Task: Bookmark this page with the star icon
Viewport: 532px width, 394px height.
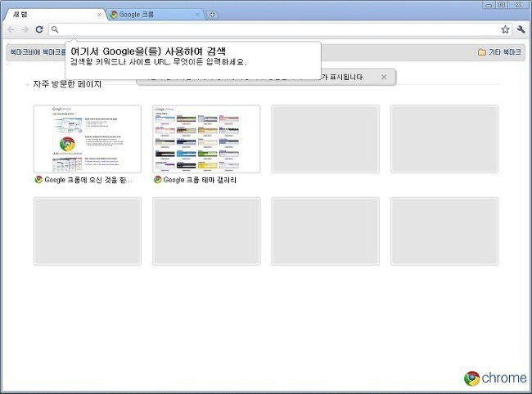Action: point(505,29)
